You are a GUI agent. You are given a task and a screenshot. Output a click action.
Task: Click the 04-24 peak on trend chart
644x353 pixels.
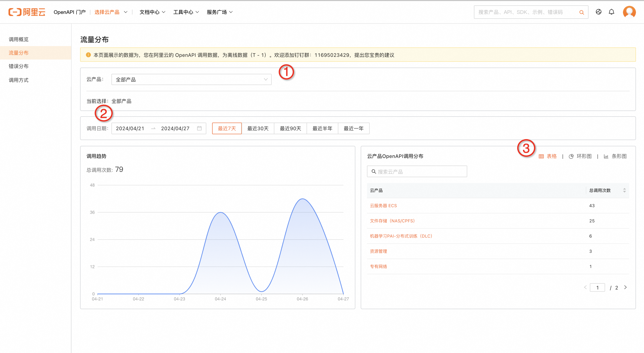(220, 213)
